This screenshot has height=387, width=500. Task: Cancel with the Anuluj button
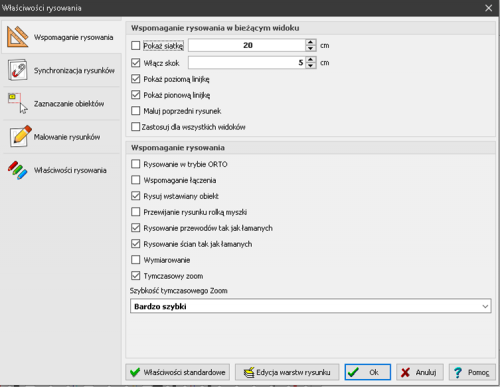420,372
